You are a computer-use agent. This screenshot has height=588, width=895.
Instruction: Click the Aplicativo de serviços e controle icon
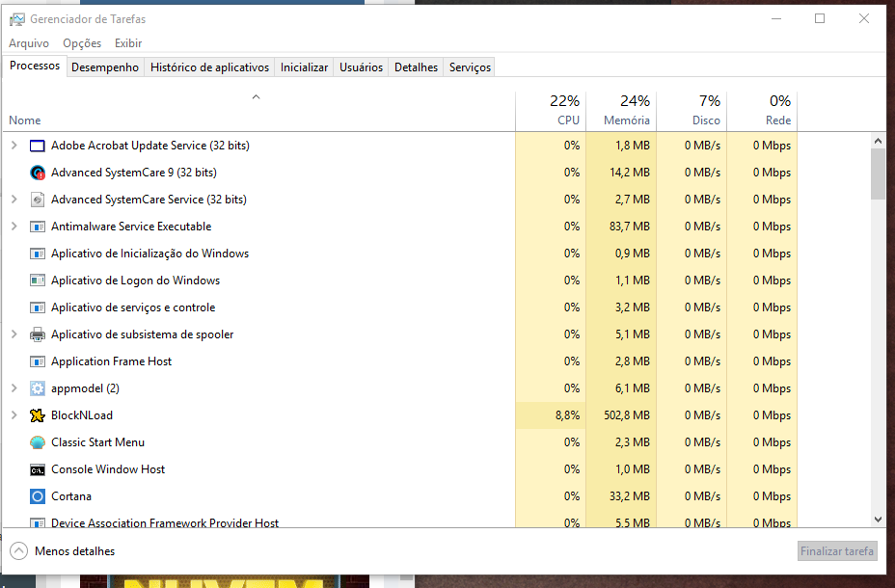(37, 307)
